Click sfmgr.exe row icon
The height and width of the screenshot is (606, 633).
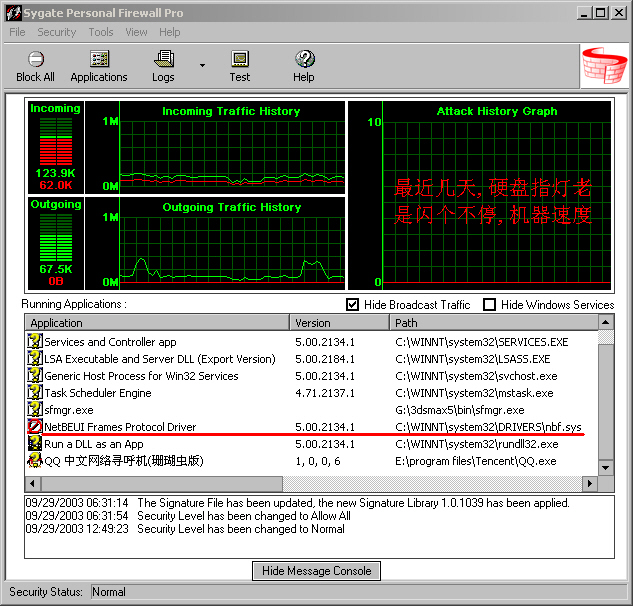click(x=35, y=409)
